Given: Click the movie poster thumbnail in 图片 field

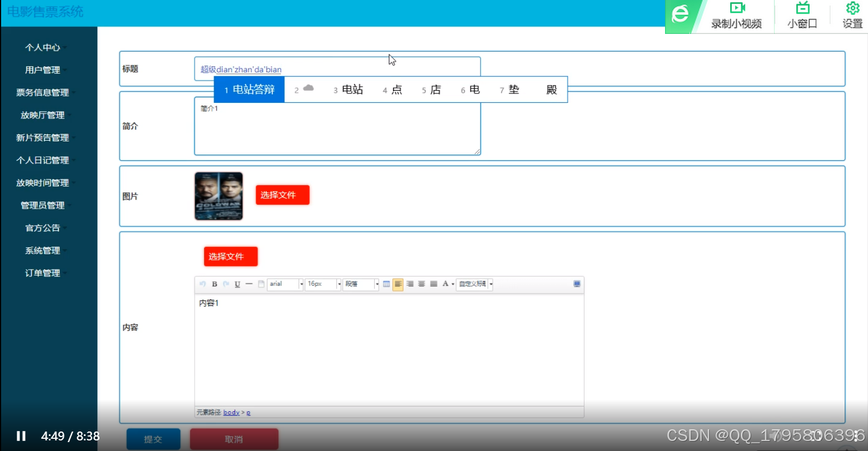Looking at the screenshot, I should [x=218, y=196].
